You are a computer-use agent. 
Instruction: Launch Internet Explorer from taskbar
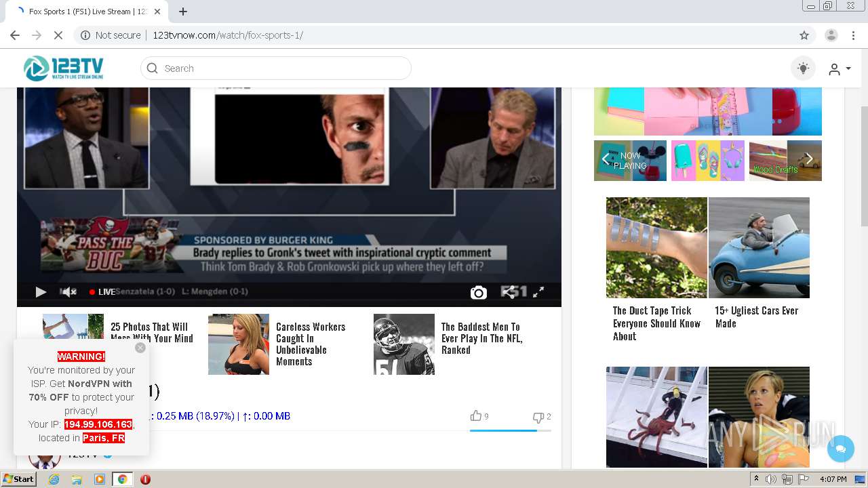[54, 479]
